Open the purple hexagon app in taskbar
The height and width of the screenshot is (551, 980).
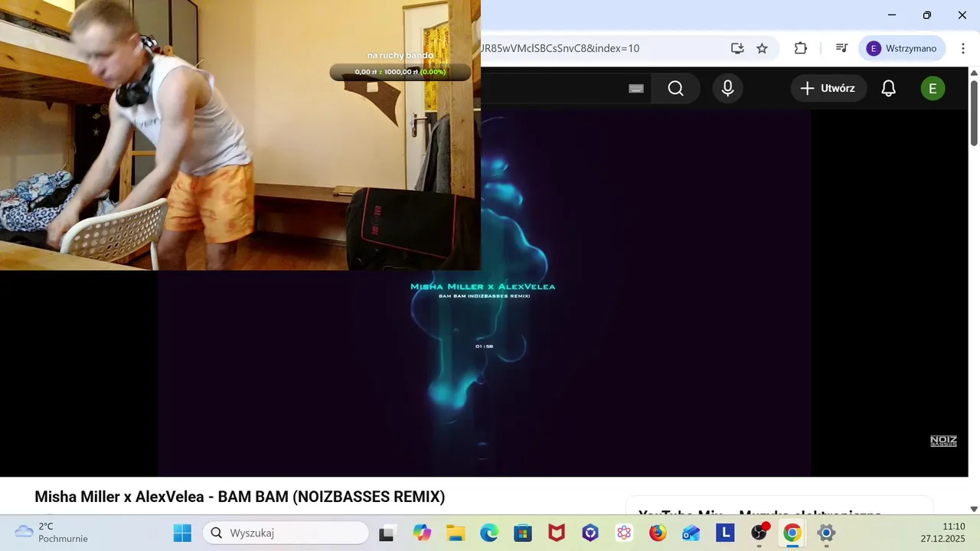coord(590,533)
